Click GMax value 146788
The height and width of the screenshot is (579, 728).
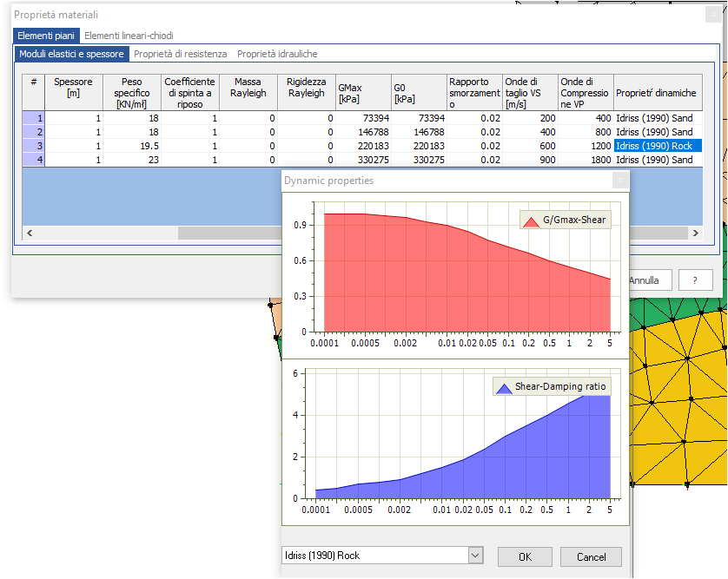click(x=363, y=132)
